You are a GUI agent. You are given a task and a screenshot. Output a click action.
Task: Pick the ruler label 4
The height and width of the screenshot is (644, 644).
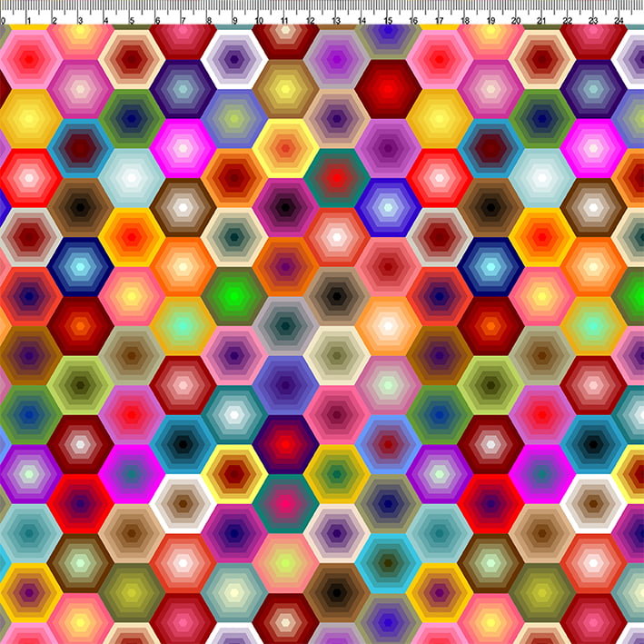point(105,21)
